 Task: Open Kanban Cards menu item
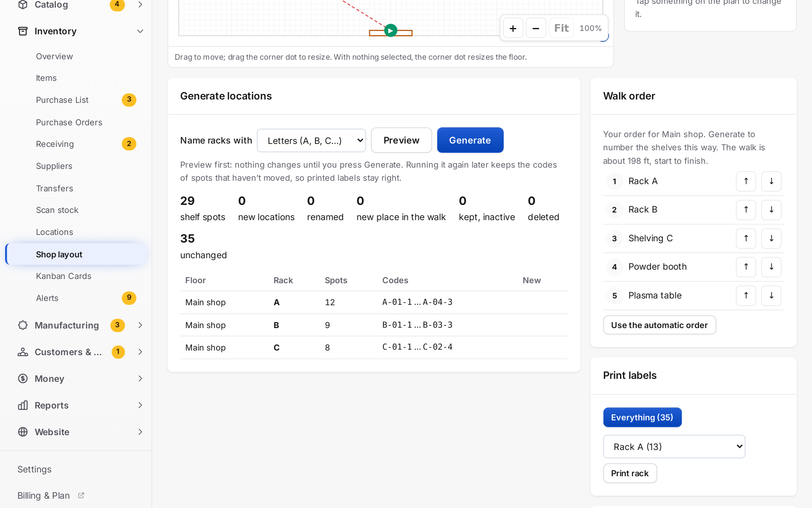pos(77,276)
